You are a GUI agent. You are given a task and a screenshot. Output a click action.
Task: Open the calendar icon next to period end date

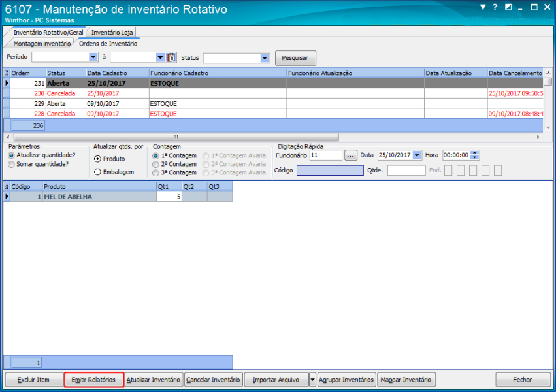click(x=171, y=57)
